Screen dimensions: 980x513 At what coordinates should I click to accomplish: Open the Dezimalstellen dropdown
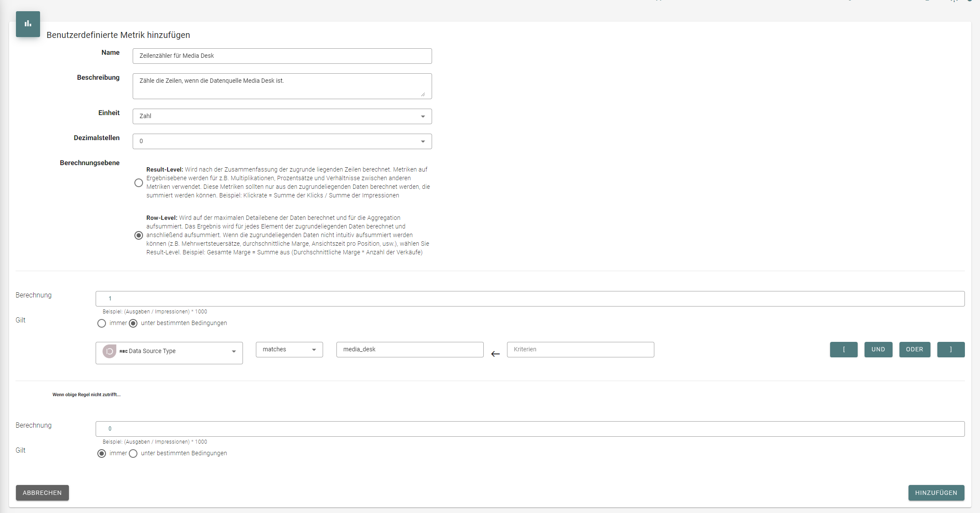click(282, 141)
